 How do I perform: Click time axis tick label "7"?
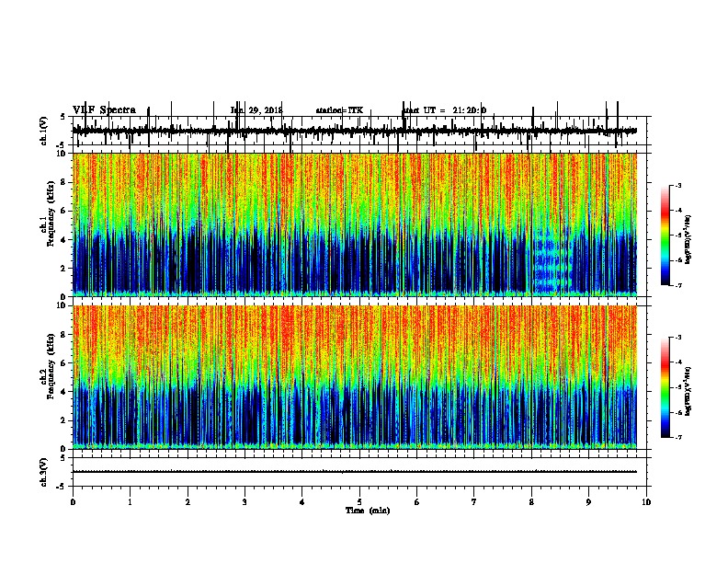(474, 501)
